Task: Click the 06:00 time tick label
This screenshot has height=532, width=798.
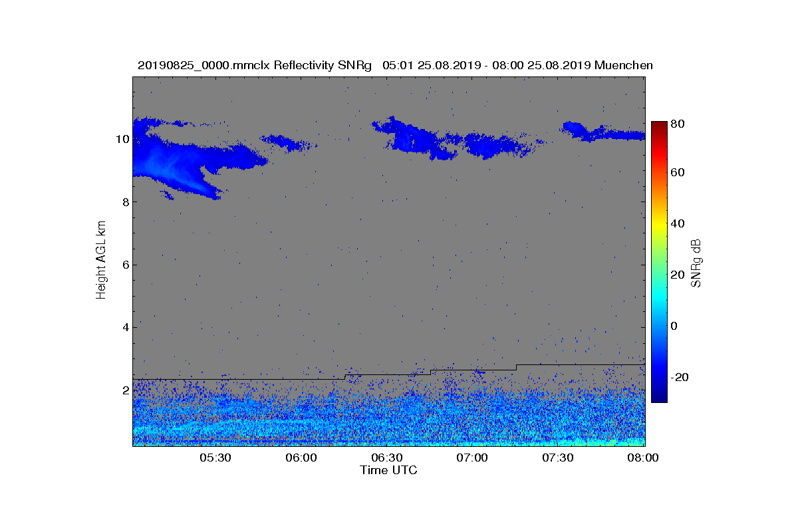Action: pos(301,458)
